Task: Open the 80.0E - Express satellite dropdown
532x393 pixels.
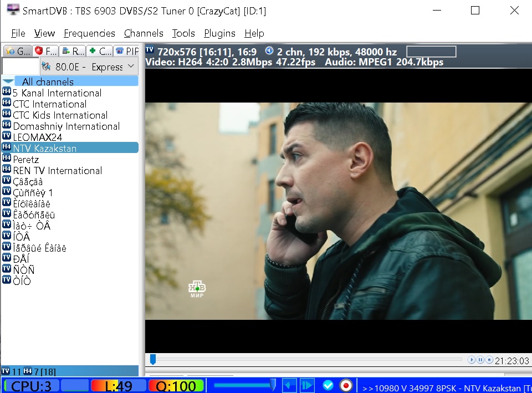Action: [x=89, y=67]
